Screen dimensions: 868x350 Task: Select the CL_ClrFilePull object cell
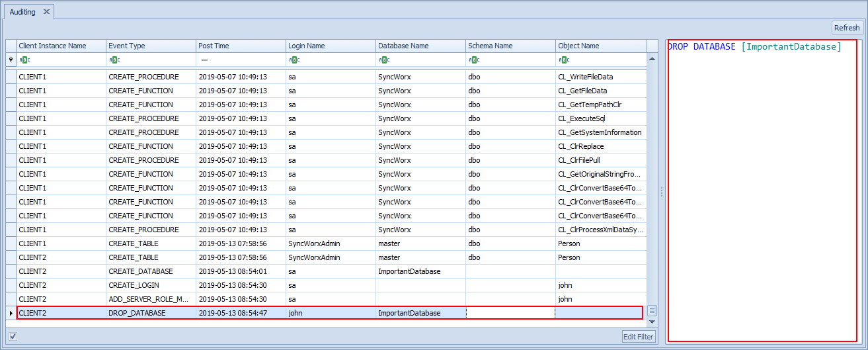(600, 160)
